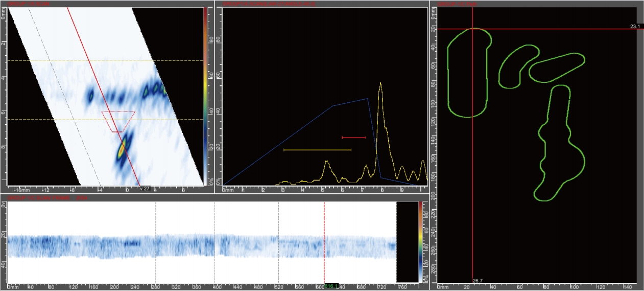Click the angle 27 label below the S-scan
The width and height of the screenshot is (644, 291).
[144, 188]
